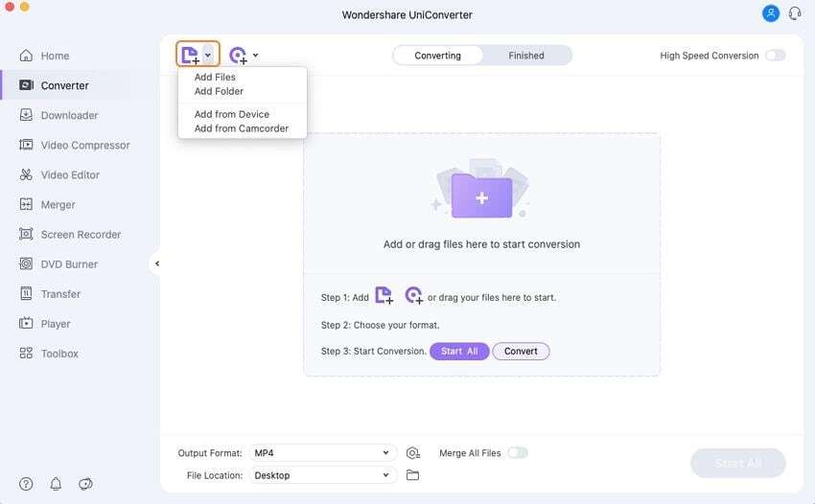Expand the add disc dropdown arrow
The image size is (815, 504).
pyautogui.click(x=255, y=55)
